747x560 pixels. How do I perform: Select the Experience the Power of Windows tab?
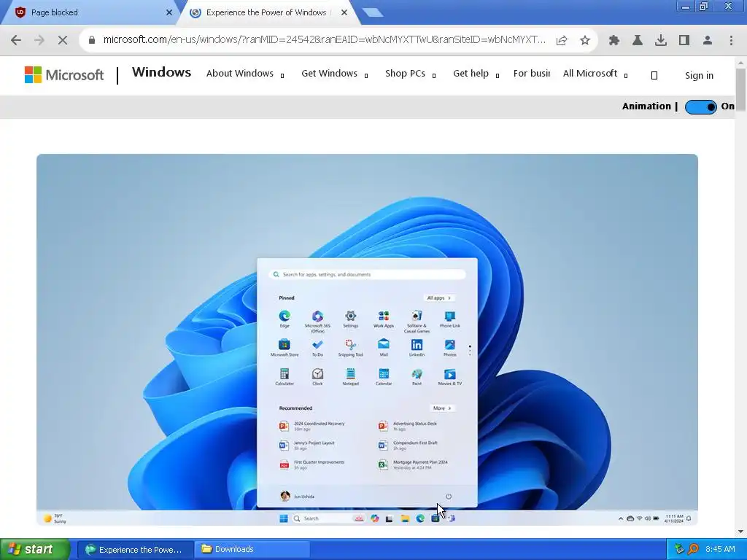(x=266, y=12)
